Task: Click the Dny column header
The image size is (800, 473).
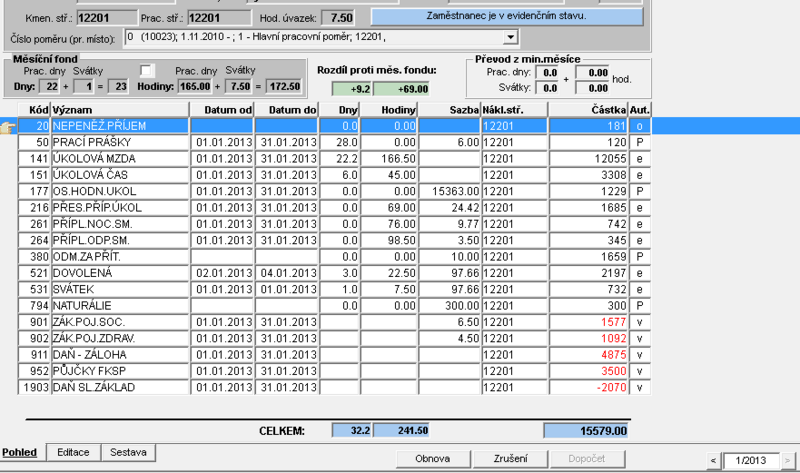Action: tap(339, 110)
